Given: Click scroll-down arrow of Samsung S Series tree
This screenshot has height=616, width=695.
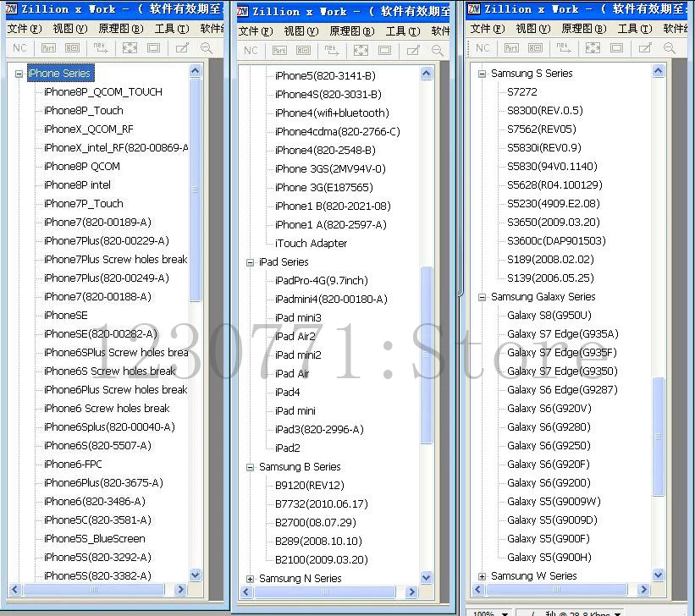Looking at the screenshot, I should tap(659, 575).
